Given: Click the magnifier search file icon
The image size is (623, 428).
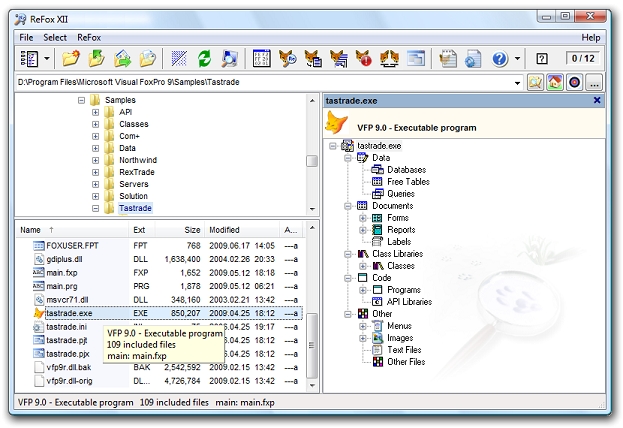Looking at the screenshot, I should click(x=229, y=58).
